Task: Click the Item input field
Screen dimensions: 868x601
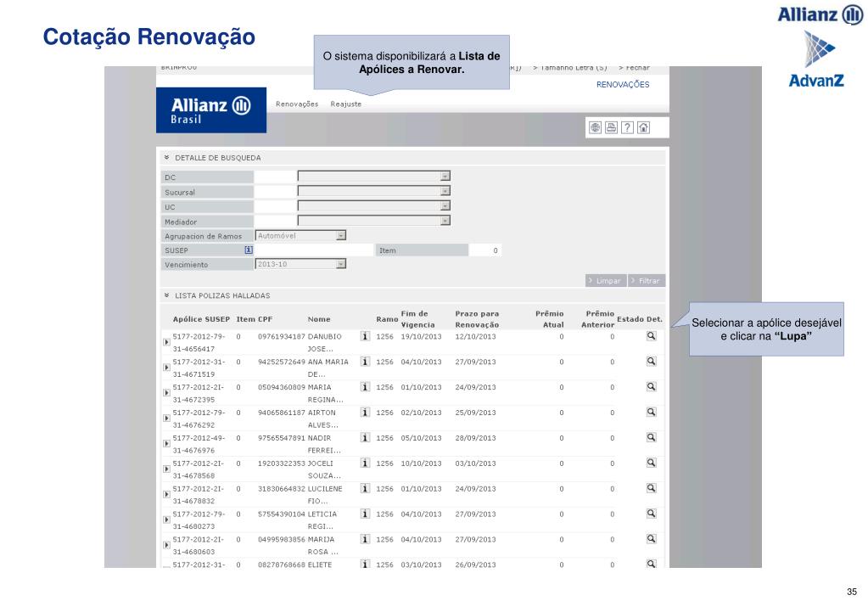Action: 485,250
